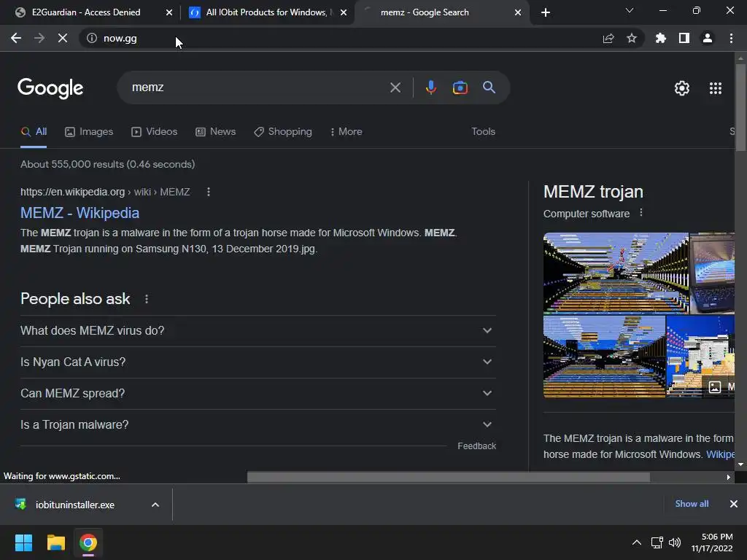Open options for the Wikipedia result
Screen dimensions: 747x560
pyautogui.click(x=208, y=192)
